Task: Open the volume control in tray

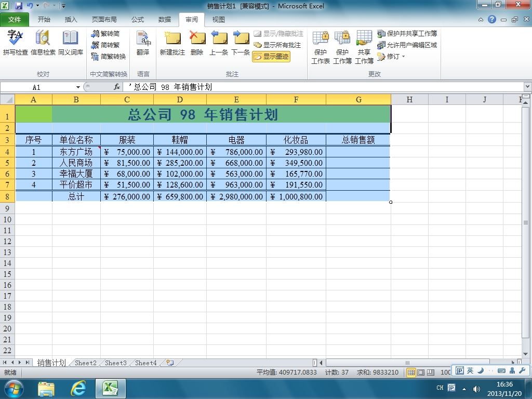Action: point(476,389)
